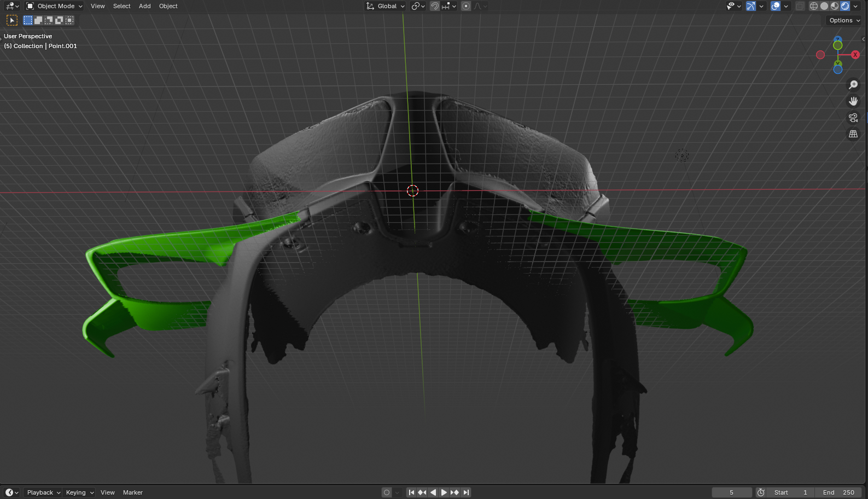The width and height of the screenshot is (868, 499).
Task: Choose Subtract Selection mode icon
Action: coord(49,20)
